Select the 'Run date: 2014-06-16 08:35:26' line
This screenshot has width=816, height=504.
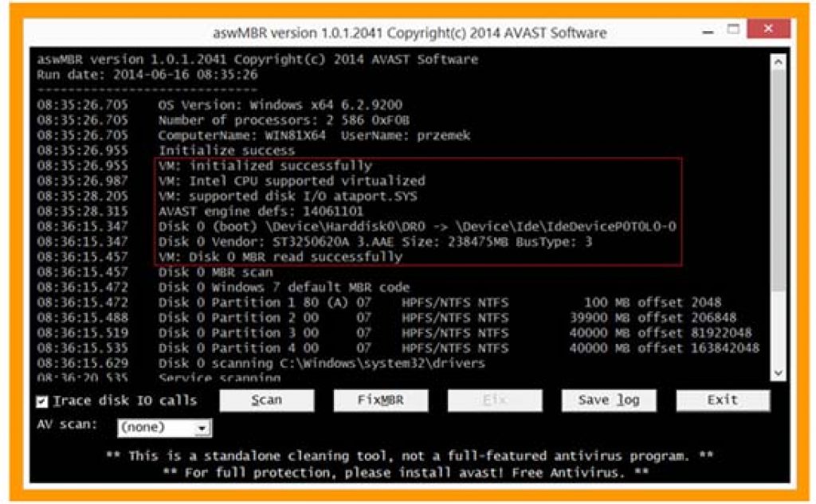click(147, 74)
